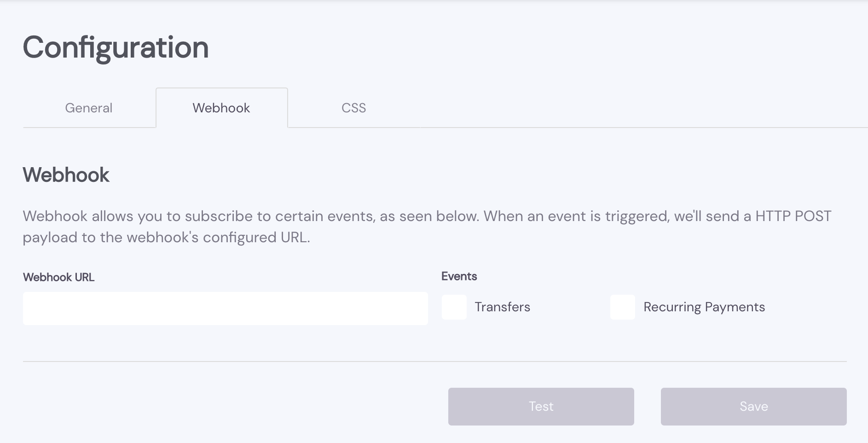Viewport: 868px width, 443px height.
Task: Open the CSS tab
Action: 353,108
